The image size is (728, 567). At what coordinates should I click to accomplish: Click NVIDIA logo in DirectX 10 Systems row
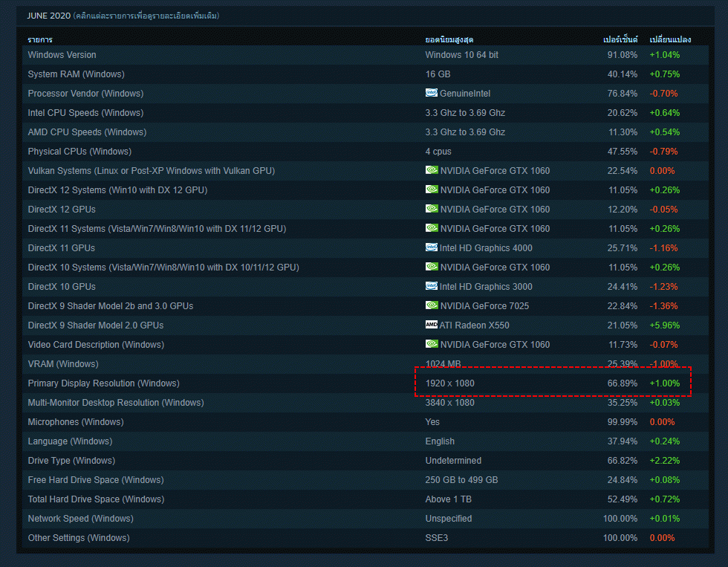(432, 267)
